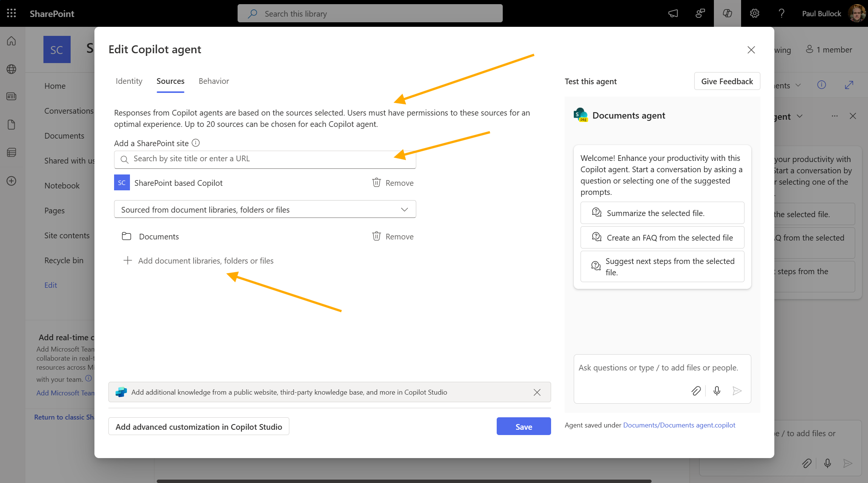
Task: Save the Copilot agent changes
Action: pyautogui.click(x=524, y=426)
